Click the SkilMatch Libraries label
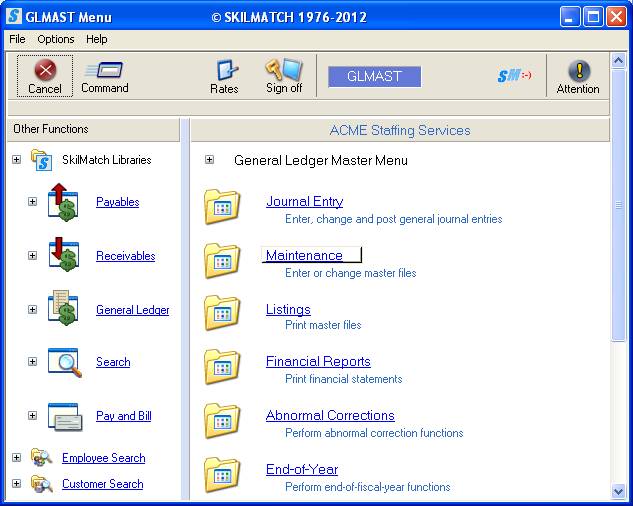Screen dimensions: 633x506 107,160
